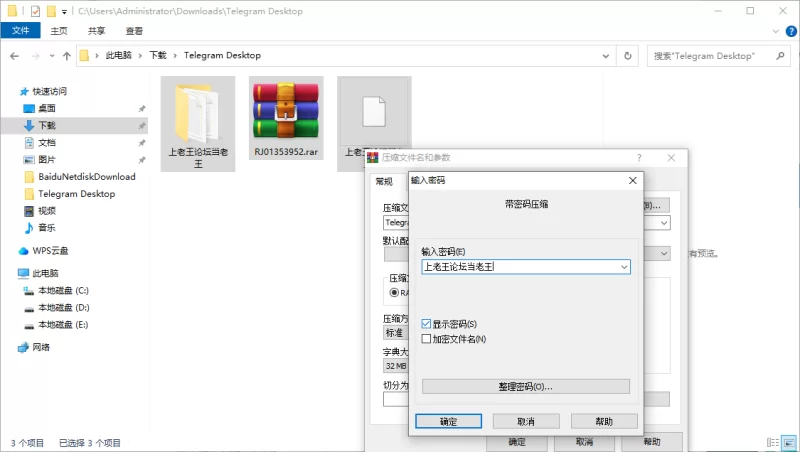Click into the 输入密码 text field
800x452 pixels.
pyautogui.click(x=520, y=267)
